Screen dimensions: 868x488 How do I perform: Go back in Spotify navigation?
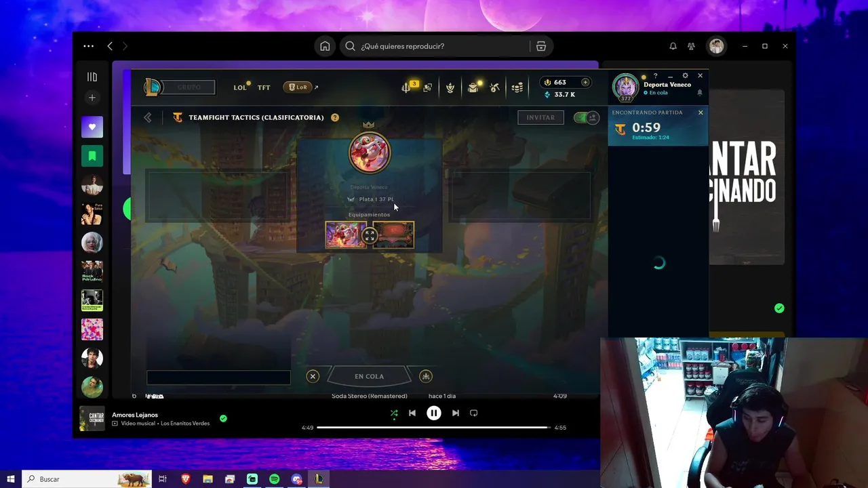tap(110, 46)
